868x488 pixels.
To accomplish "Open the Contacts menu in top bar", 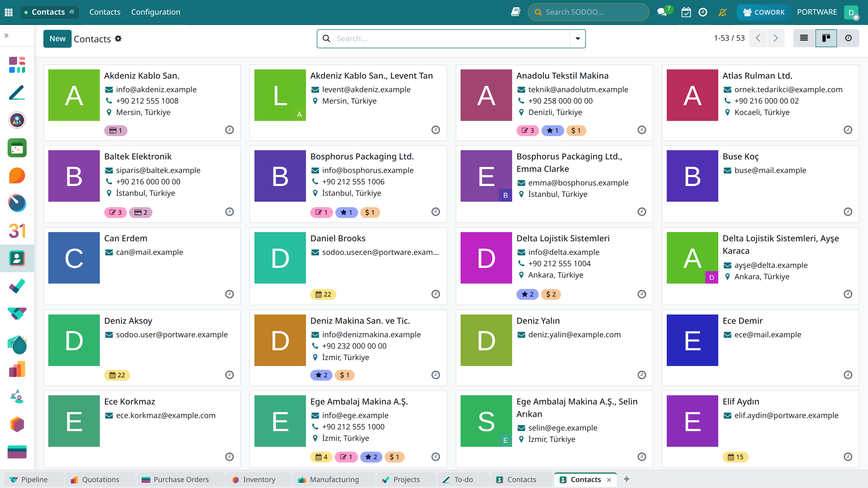I will pyautogui.click(x=105, y=12).
